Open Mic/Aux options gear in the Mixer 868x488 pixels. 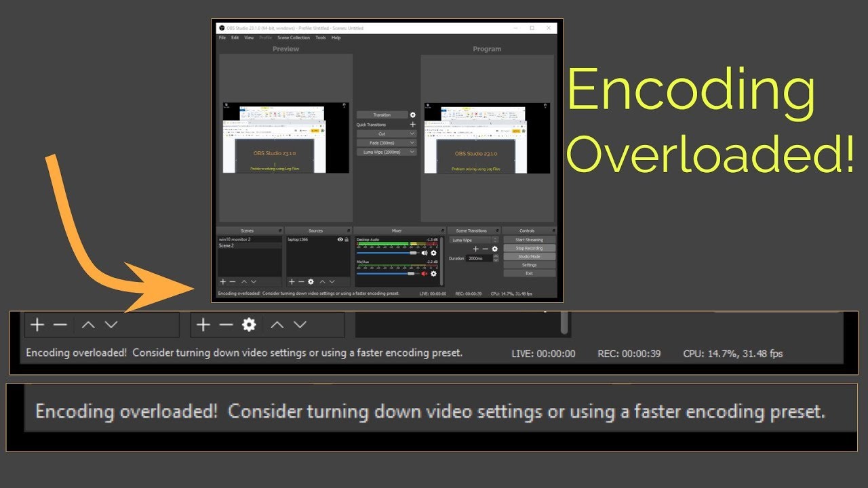pyautogui.click(x=433, y=274)
